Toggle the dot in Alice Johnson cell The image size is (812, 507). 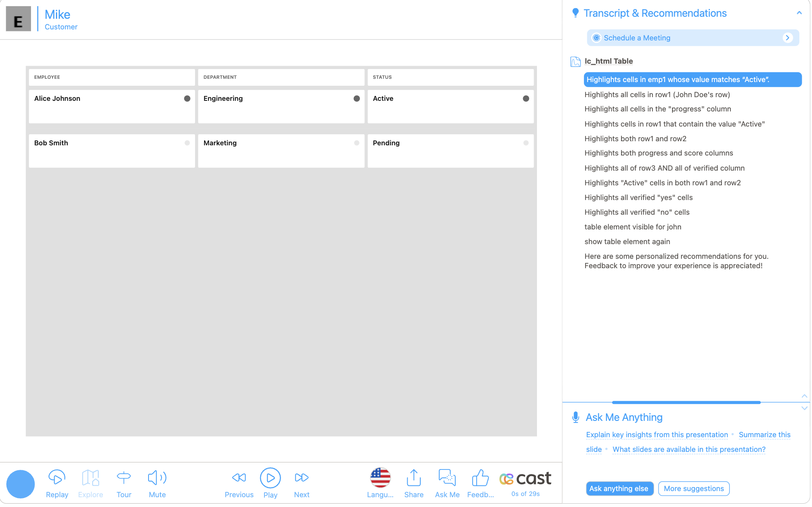point(187,98)
